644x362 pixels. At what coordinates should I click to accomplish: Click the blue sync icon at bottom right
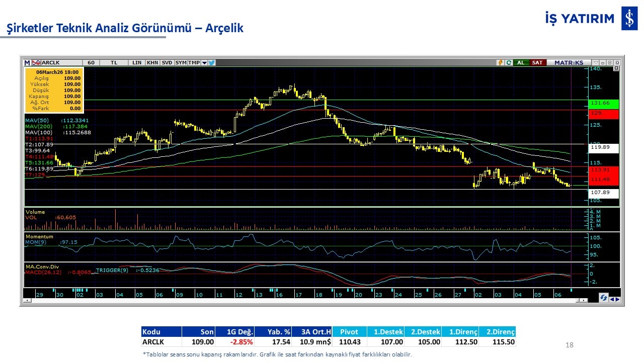[603, 298]
